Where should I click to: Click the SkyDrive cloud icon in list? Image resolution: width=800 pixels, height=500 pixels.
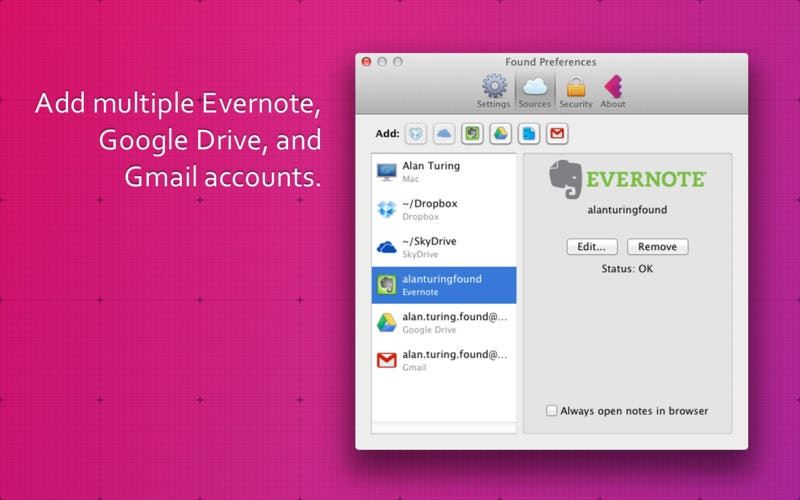point(386,247)
